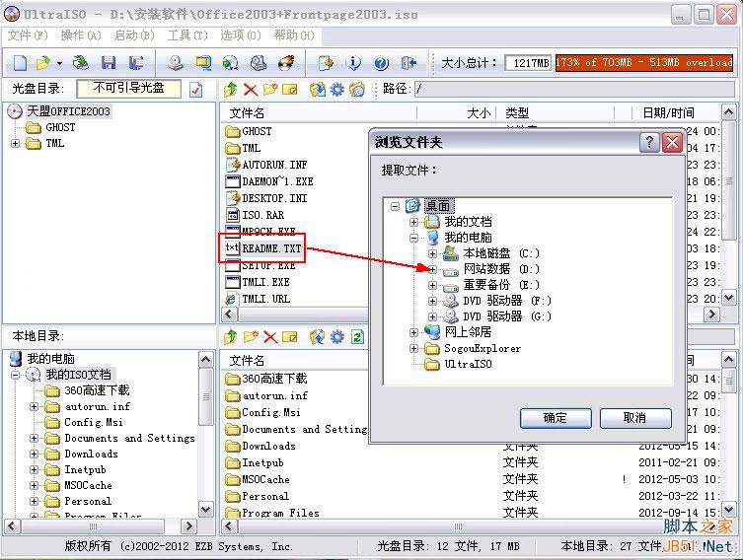This screenshot has height=560, width=743.
Task: Expand 重要备份 (E:) in the dialog tree
Action: click(x=432, y=285)
